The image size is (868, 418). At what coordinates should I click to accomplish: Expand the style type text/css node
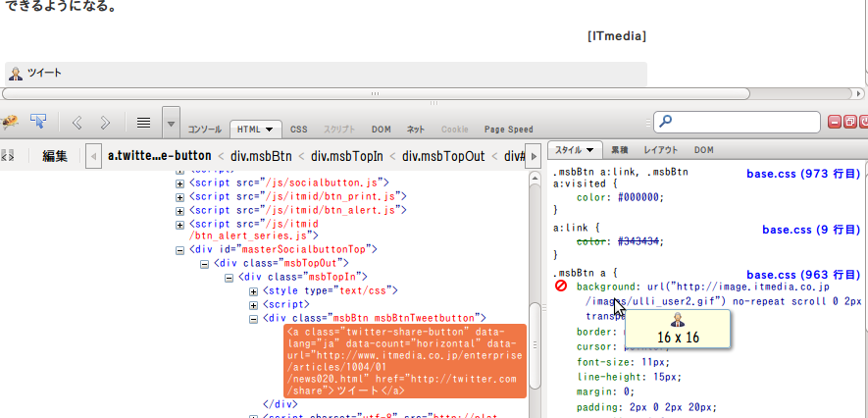pos(254,291)
